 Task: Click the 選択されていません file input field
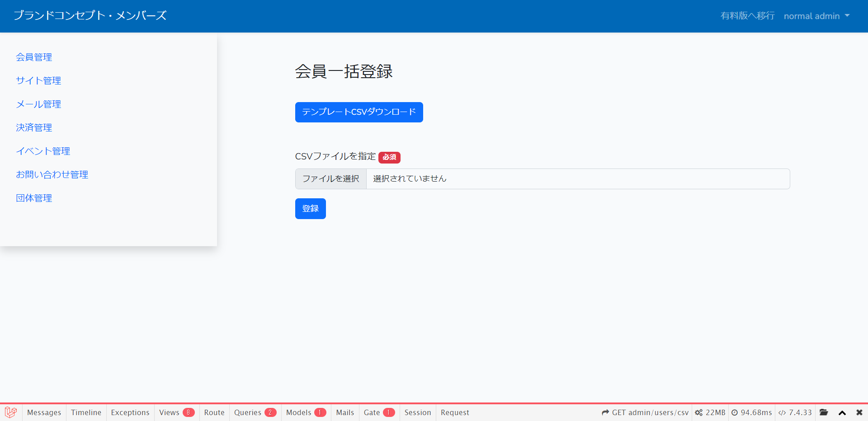coord(542,179)
